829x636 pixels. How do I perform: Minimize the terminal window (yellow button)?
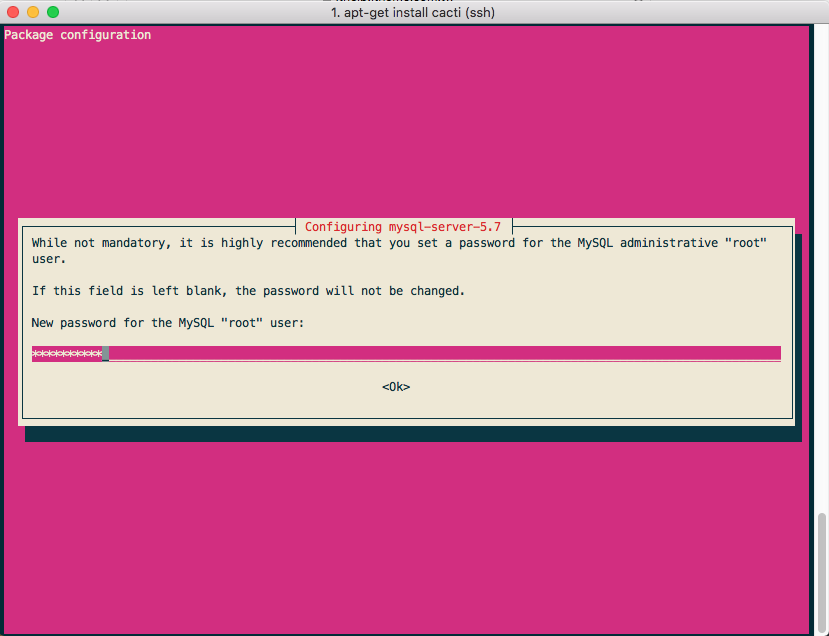(33, 12)
